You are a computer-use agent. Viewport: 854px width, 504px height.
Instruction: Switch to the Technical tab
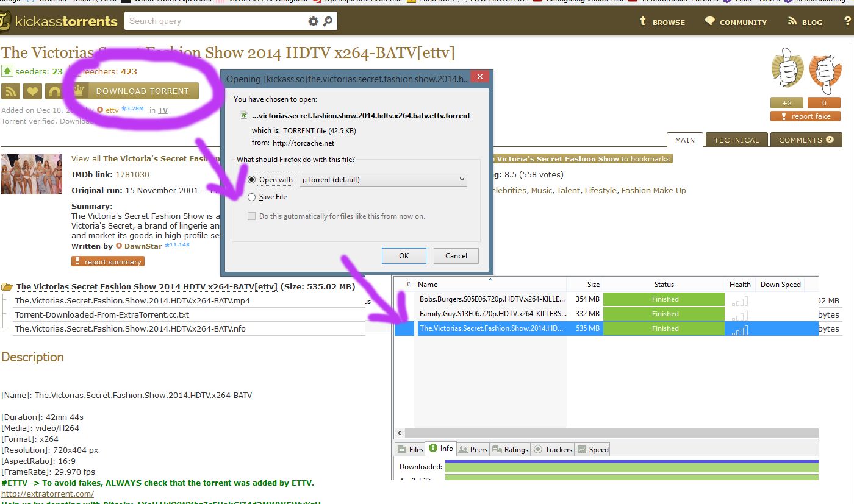(736, 140)
